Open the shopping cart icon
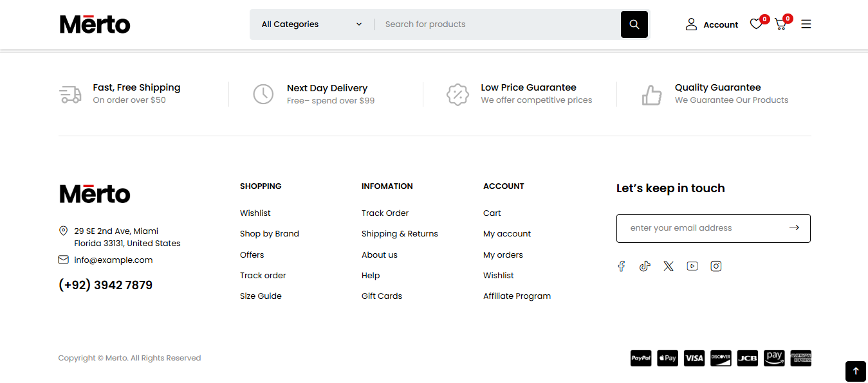868x383 pixels. tap(780, 24)
